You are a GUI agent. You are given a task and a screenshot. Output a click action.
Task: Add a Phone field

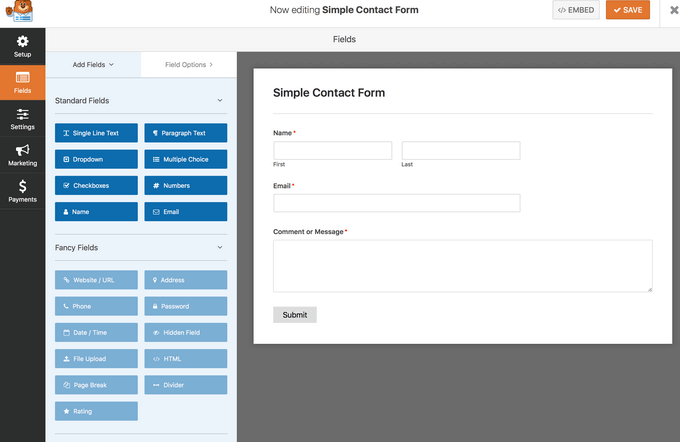tap(96, 306)
